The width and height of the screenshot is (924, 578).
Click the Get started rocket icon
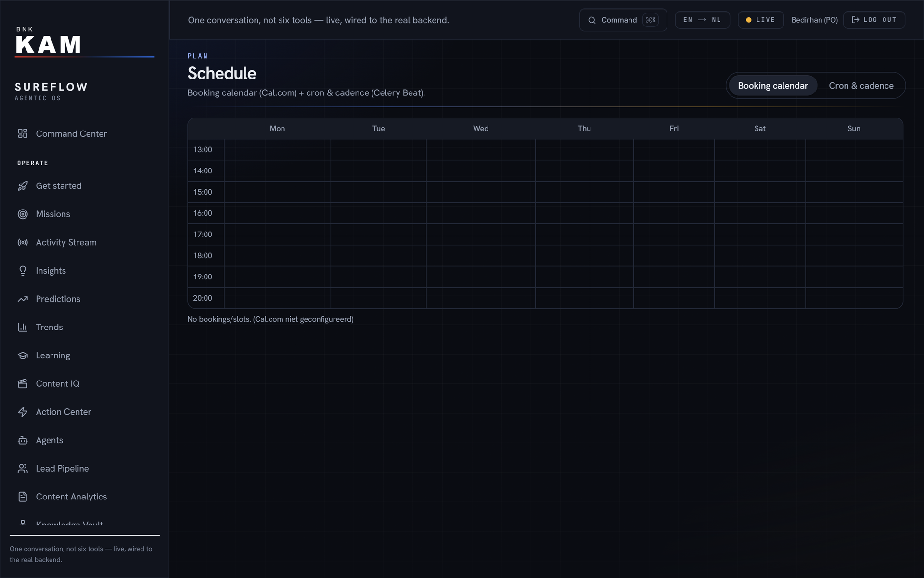[x=23, y=186]
